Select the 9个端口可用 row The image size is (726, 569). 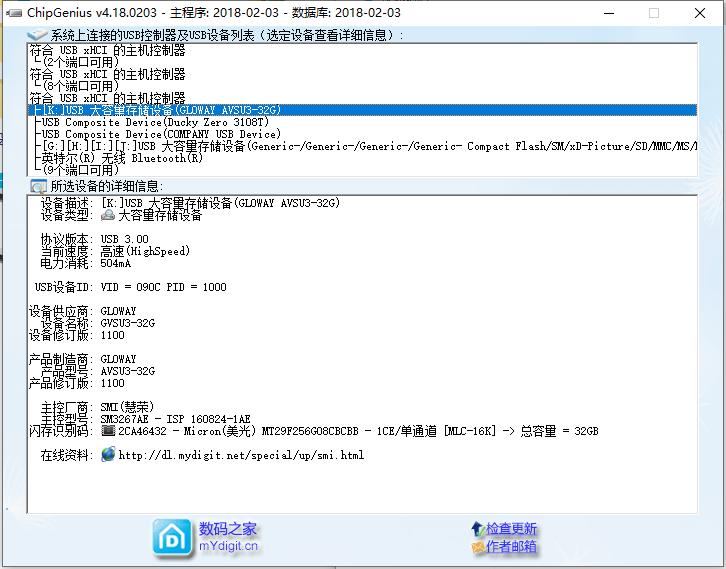(x=363, y=170)
